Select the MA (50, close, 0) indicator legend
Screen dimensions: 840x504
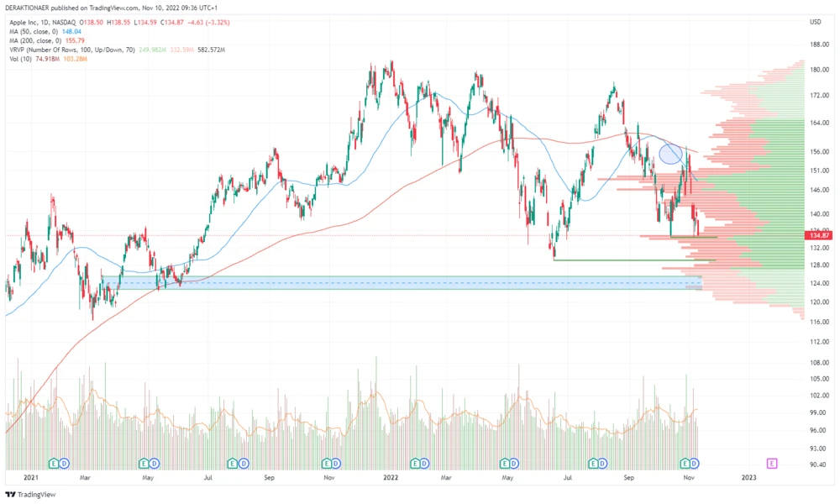click(34, 30)
